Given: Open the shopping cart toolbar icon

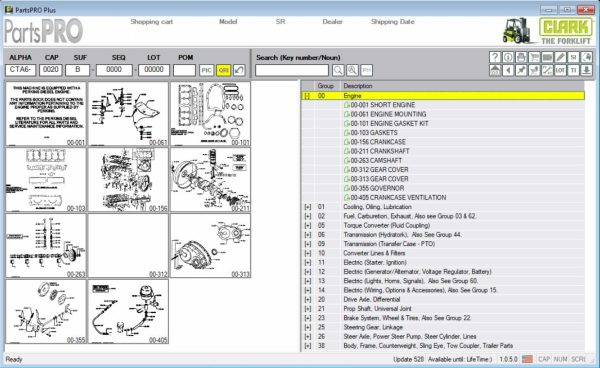Looking at the screenshot, I should (x=534, y=57).
